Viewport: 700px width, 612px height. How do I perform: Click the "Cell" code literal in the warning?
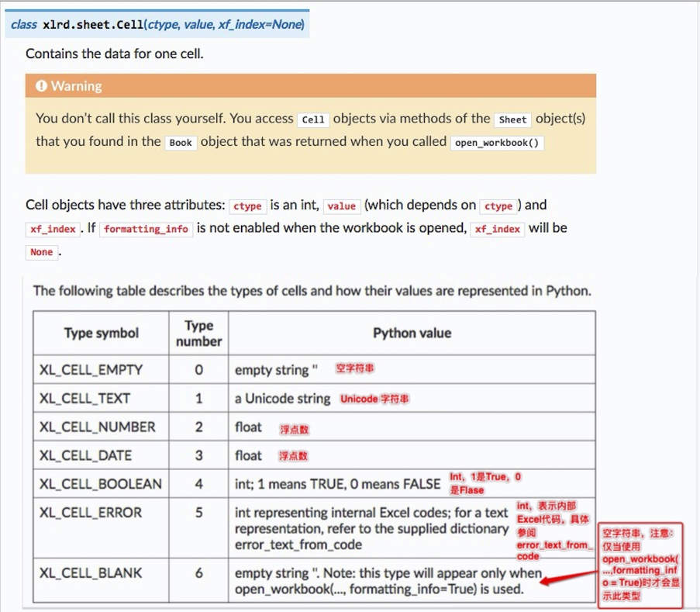(313, 119)
